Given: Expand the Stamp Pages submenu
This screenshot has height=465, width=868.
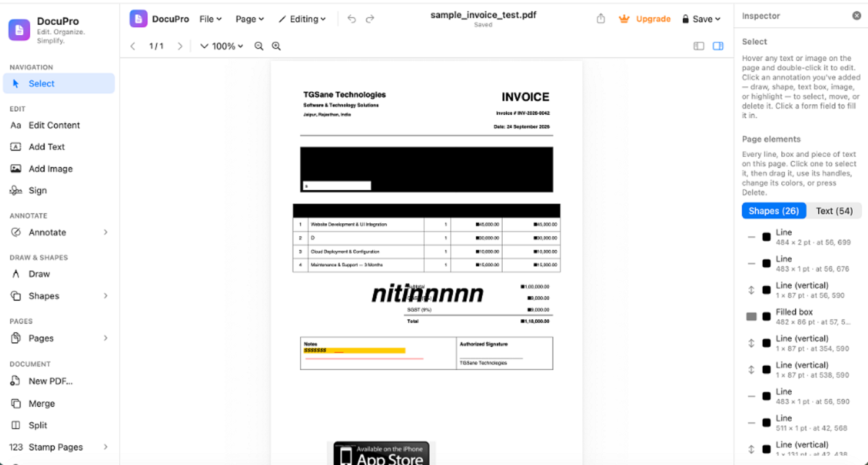Looking at the screenshot, I should coord(105,447).
